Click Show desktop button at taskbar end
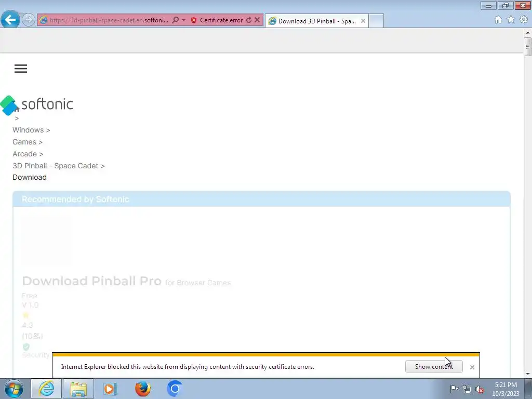This screenshot has height=399, width=532. click(528, 389)
